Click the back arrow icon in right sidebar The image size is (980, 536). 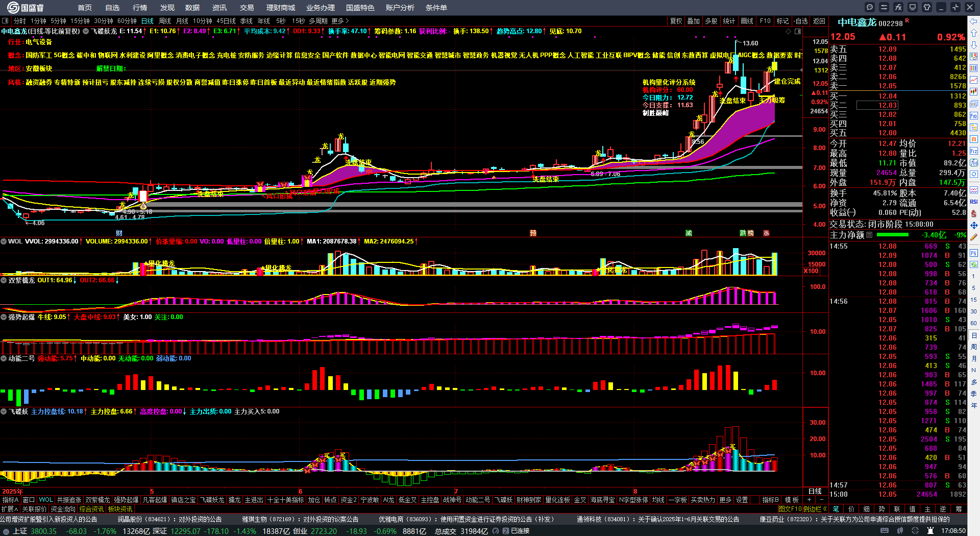(974, 21)
